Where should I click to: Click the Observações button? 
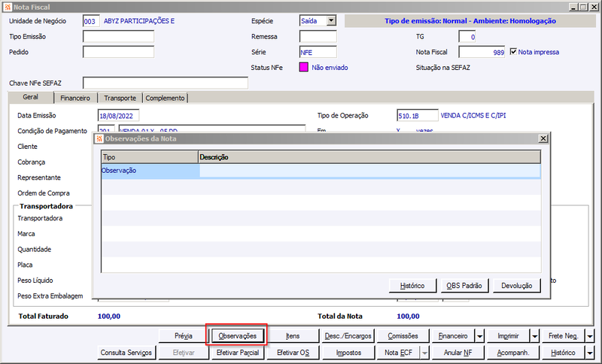[x=237, y=336]
